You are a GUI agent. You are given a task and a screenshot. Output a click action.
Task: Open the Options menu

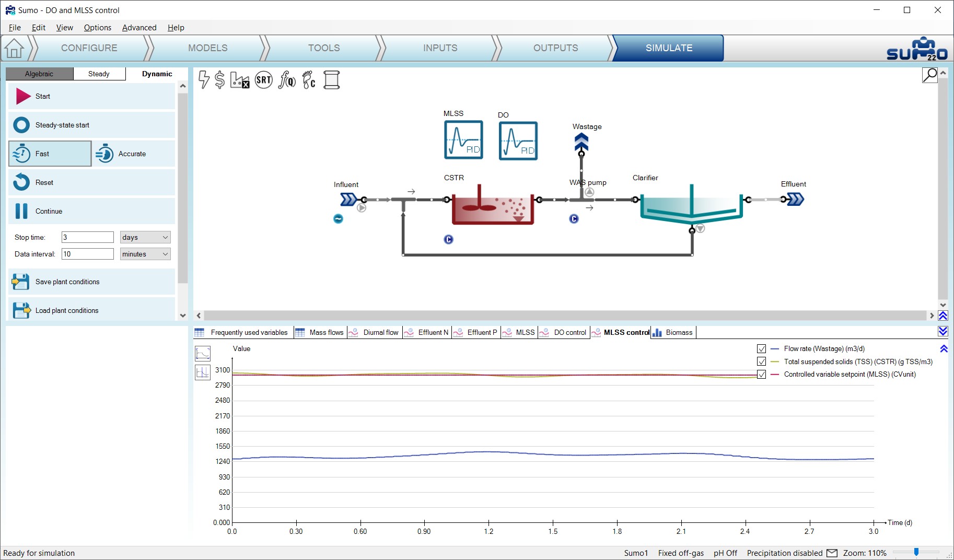98,28
